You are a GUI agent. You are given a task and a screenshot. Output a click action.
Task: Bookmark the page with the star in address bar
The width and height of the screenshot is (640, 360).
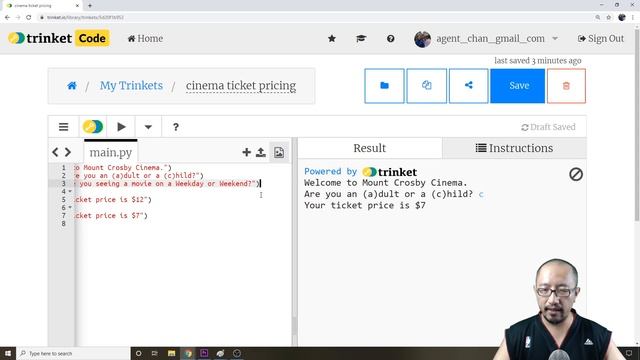click(x=609, y=17)
